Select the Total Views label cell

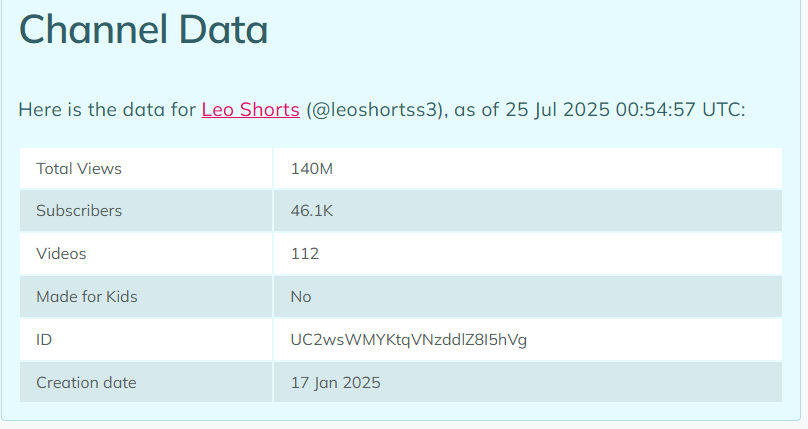[x=146, y=168]
